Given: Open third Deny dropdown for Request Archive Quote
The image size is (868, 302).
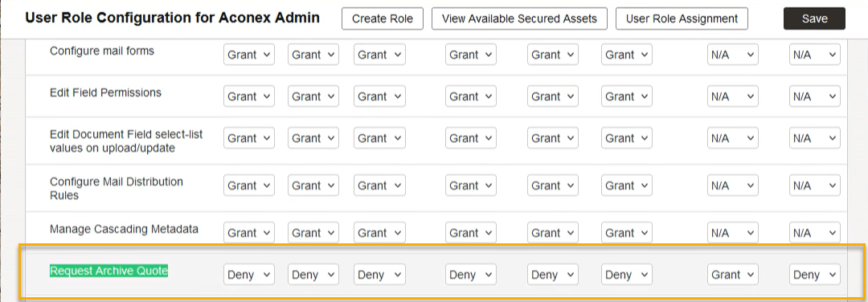Looking at the screenshot, I should (x=379, y=275).
